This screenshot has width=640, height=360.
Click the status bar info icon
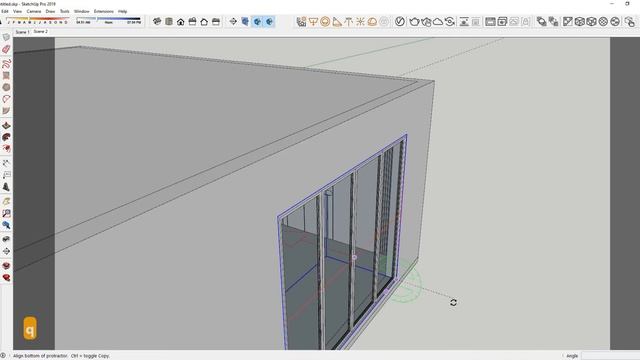(x=3, y=356)
